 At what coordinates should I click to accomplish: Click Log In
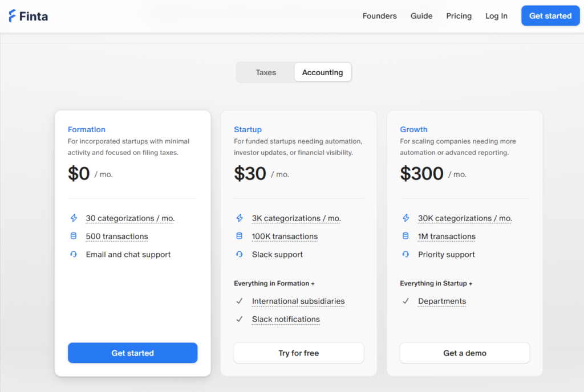click(x=496, y=16)
